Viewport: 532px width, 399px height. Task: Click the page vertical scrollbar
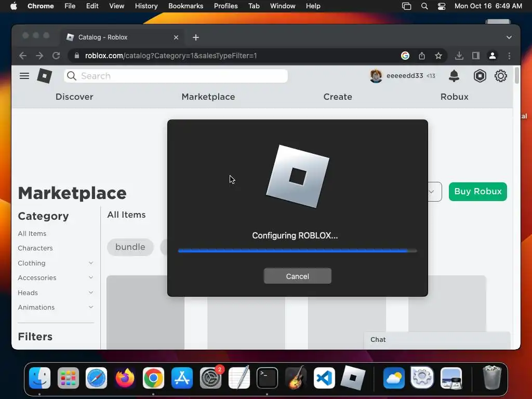pos(517,76)
